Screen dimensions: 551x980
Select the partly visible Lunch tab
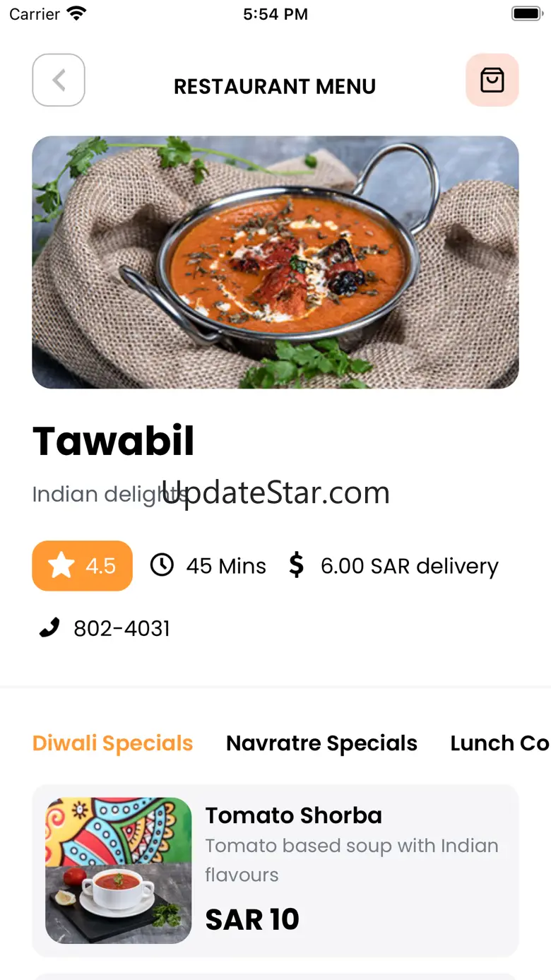point(500,743)
